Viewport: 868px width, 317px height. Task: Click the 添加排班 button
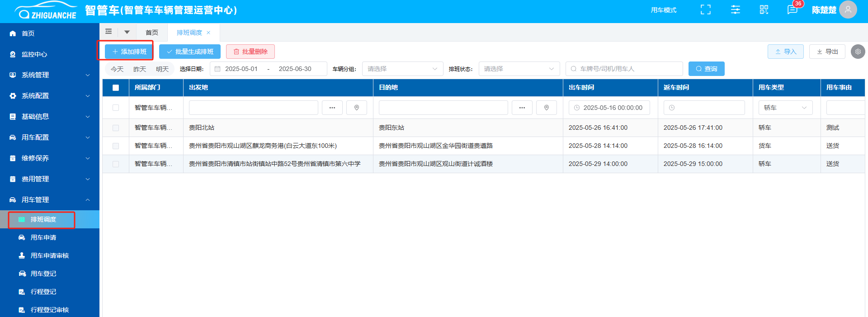coord(129,52)
